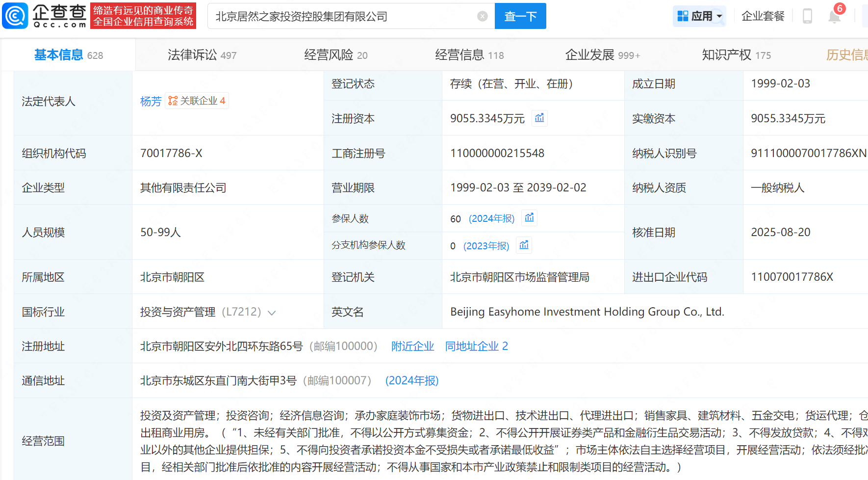Screen dimensions: 868x480
Task: Click the red slogan banner beside logo
Action: (143, 16)
